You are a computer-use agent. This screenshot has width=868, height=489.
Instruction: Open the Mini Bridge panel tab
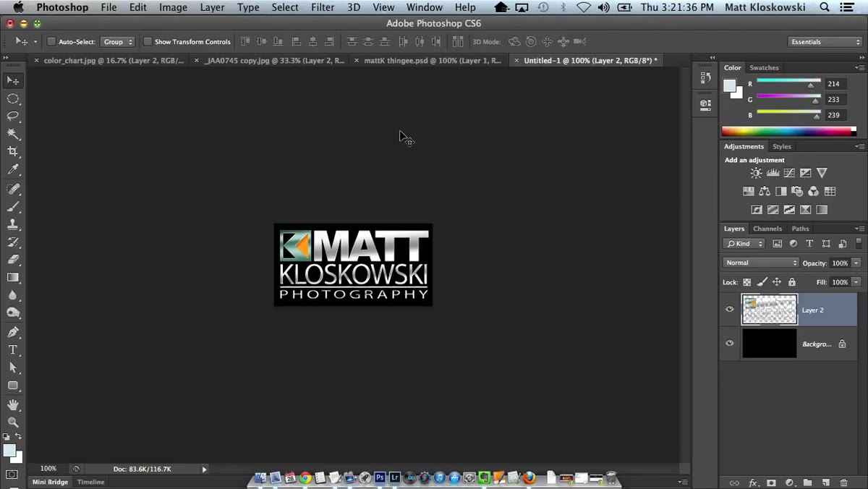point(50,482)
